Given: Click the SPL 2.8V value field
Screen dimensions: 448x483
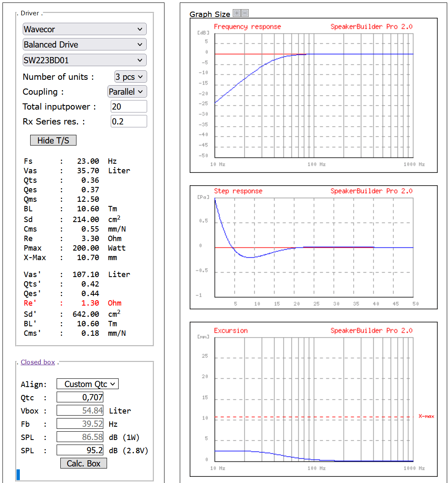Looking at the screenshot, I should click(x=80, y=450).
